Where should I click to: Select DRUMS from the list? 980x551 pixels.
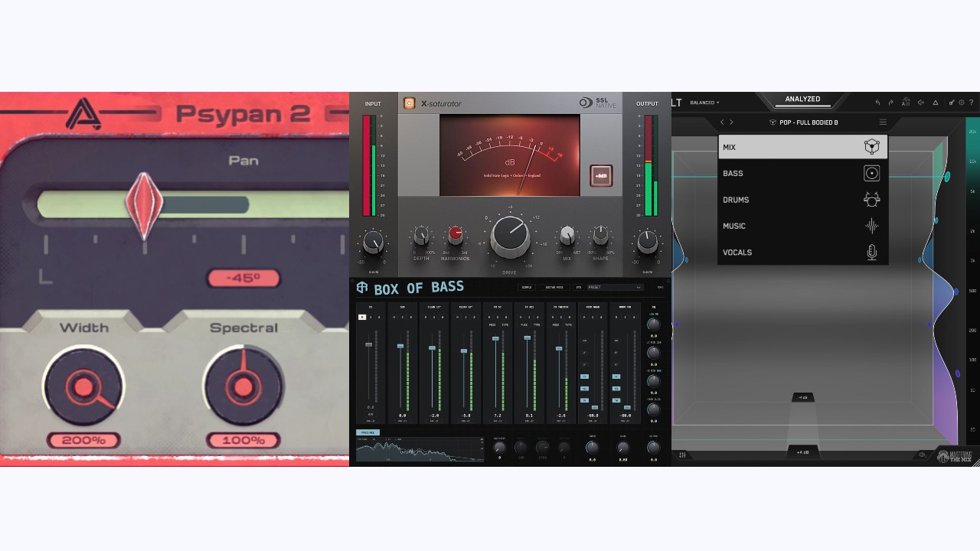(802, 200)
